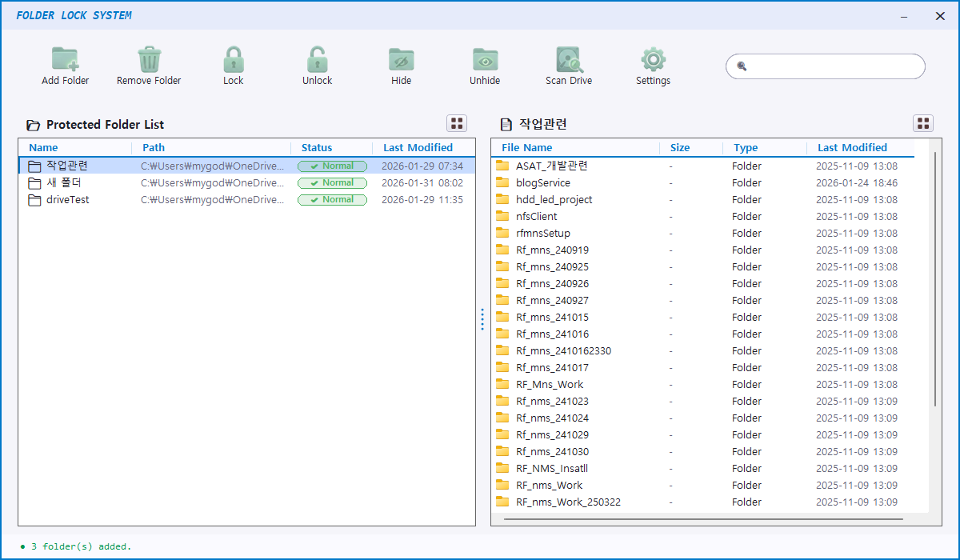960x560 pixels.
Task: Click the magnifier icon in search box
Action: click(742, 66)
